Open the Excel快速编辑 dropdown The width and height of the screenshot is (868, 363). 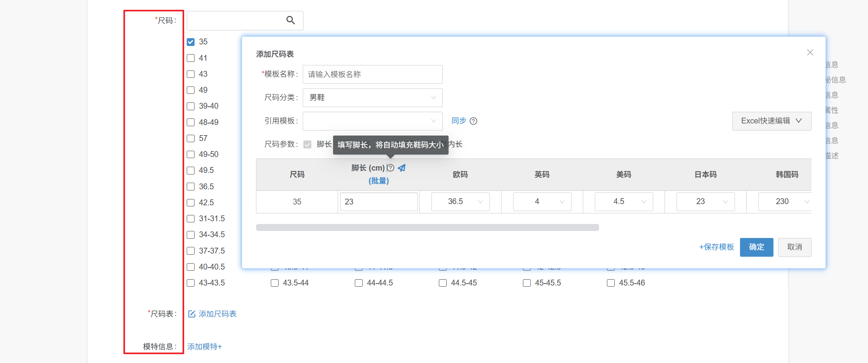point(772,121)
